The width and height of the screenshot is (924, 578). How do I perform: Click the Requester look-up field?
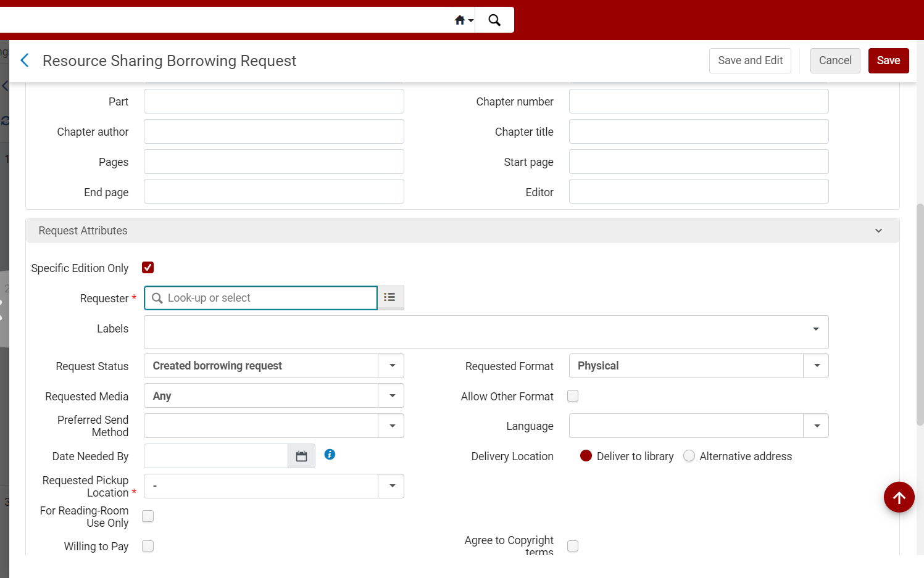tap(260, 298)
